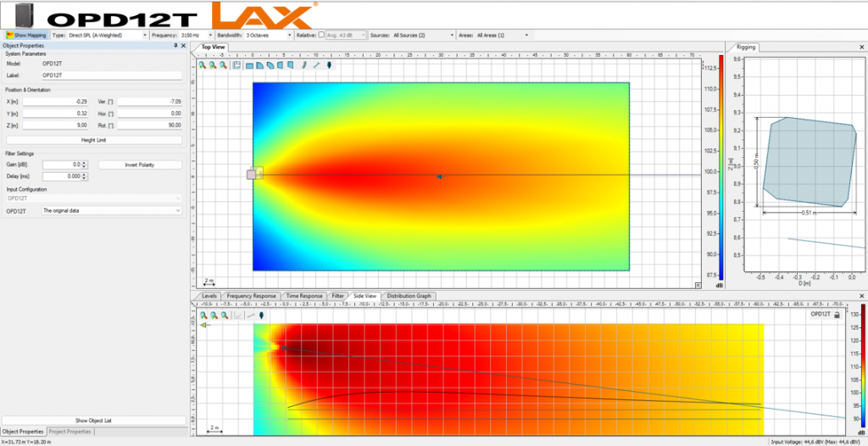Open the Input Configuration OPD12T dropdown

coord(93,198)
